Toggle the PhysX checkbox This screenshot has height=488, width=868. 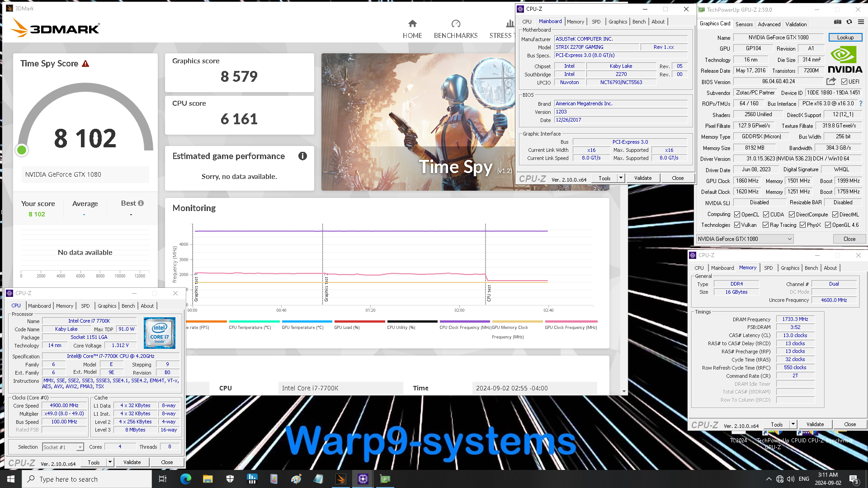tap(802, 225)
